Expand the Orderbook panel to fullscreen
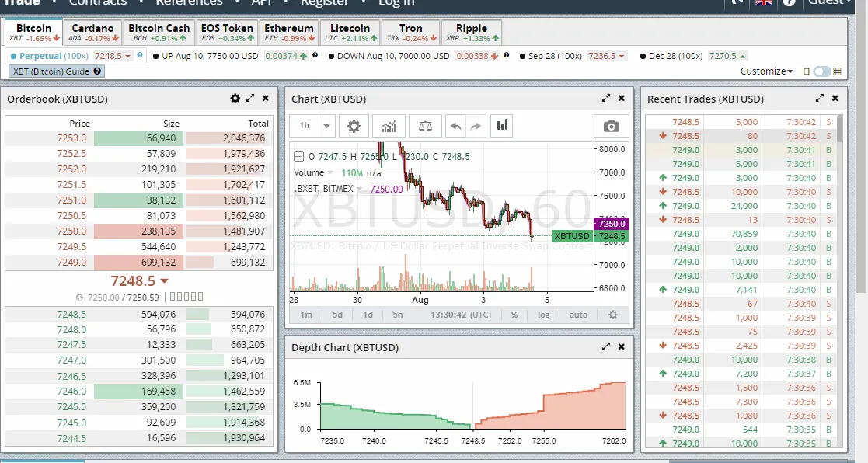868x463 pixels. click(x=250, y=98)
